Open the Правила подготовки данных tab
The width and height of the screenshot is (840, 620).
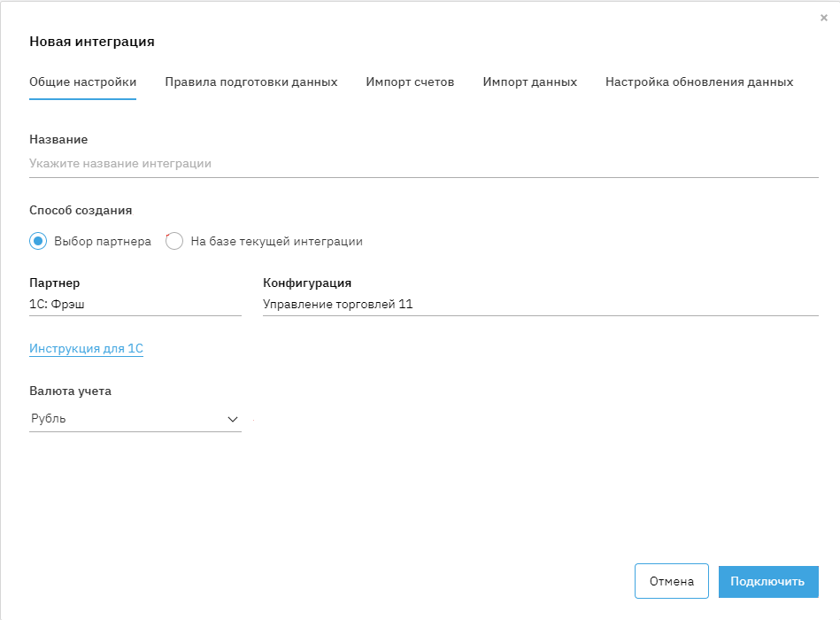coord(251,82)
